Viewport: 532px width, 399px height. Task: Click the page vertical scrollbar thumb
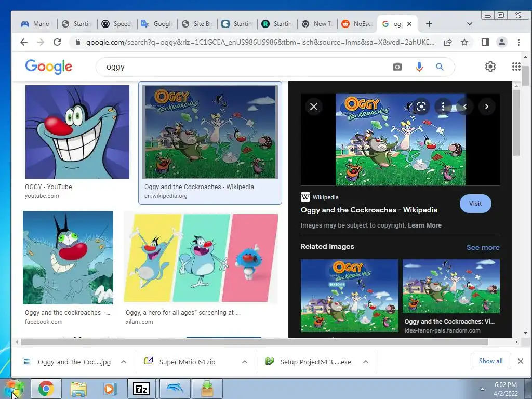pyautogui.click(x=525, y=75)
